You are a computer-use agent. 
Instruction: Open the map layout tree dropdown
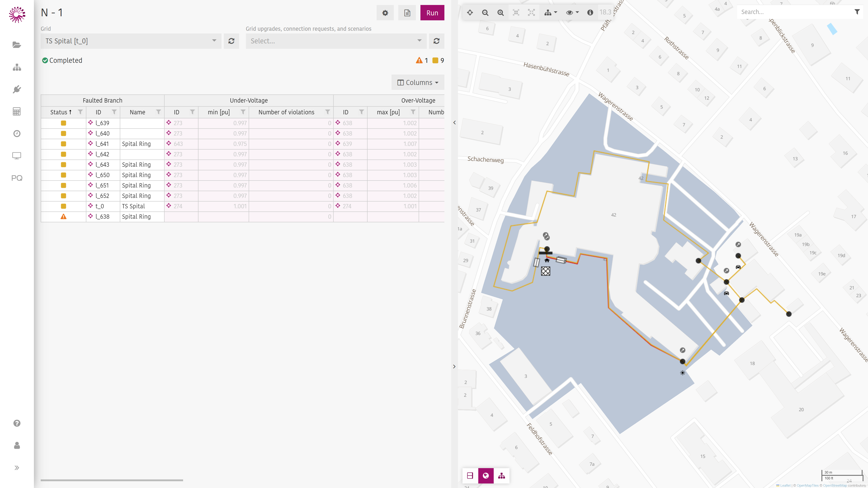click(x=551, y=12)
